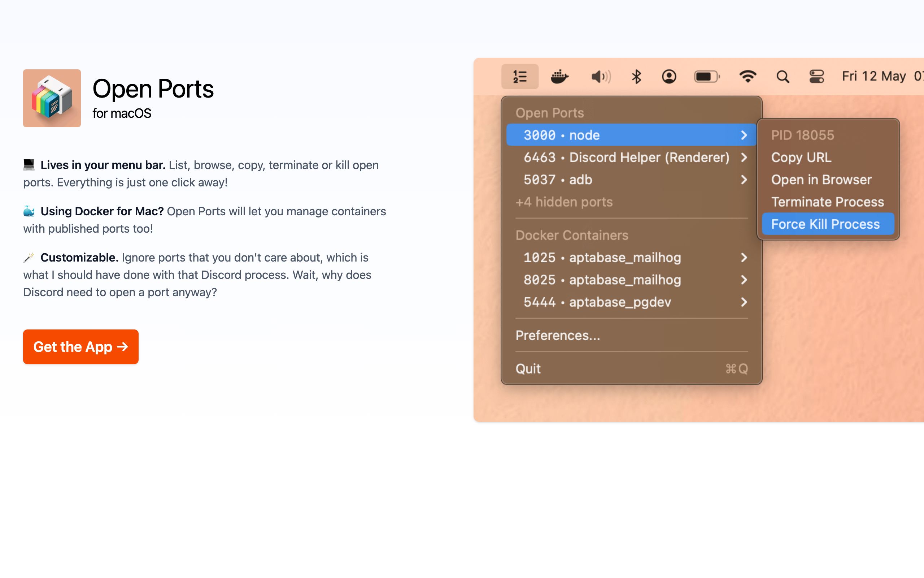Click the user account icon
This screenshot has height=578, width=924.
pyautogui.click(x=669, y=77)
